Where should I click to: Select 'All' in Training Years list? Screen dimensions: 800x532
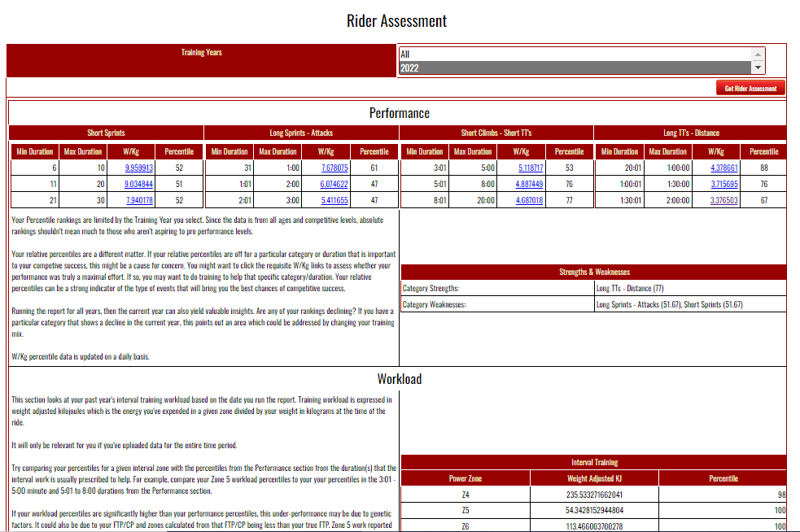click(574, 55)
